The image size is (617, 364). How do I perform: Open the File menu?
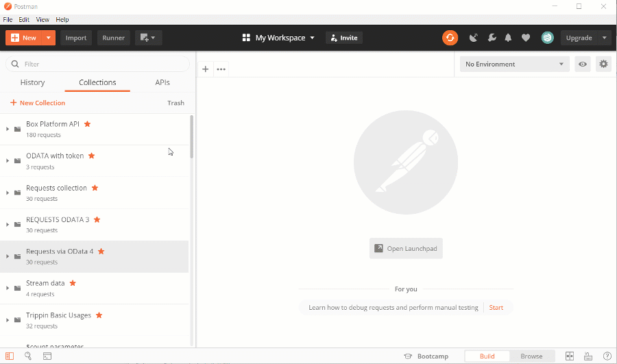pos(8,19)
